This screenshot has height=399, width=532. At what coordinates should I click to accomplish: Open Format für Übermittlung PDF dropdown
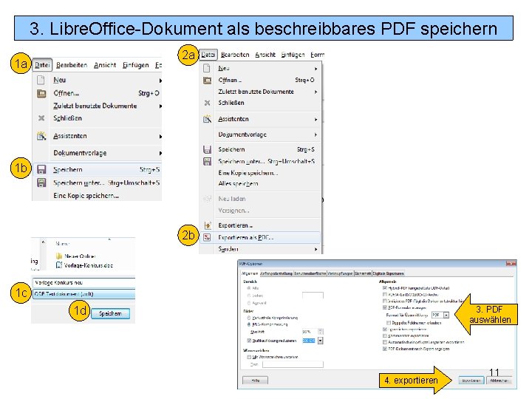(446, 316)
